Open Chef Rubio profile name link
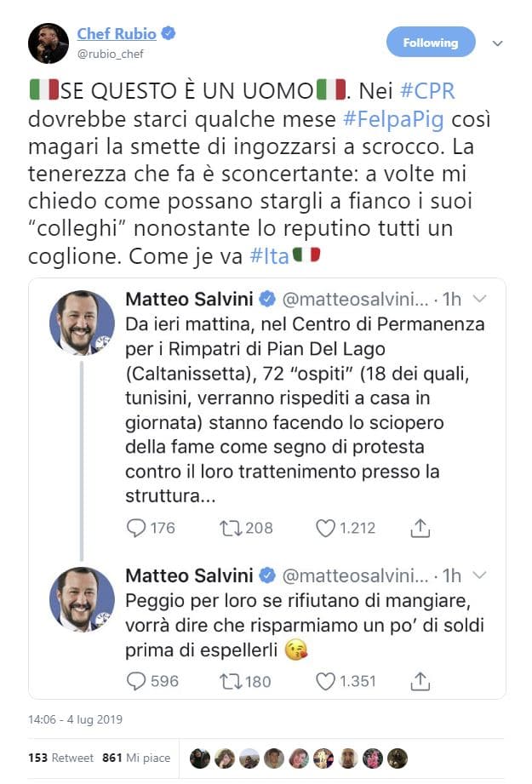 pos(117,34)
